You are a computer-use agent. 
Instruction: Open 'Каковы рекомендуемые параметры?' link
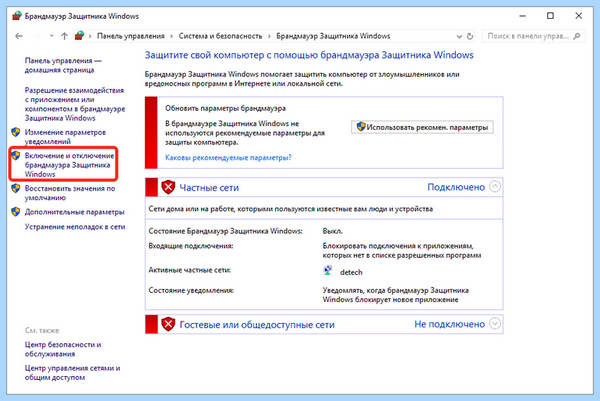click(x=228, y=157)
